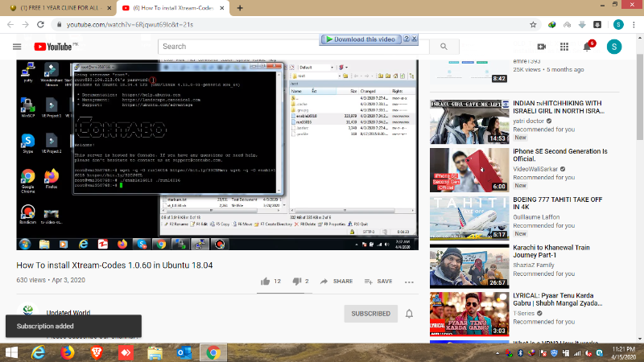Open Outlook from the taskbar

click(184, 353)
